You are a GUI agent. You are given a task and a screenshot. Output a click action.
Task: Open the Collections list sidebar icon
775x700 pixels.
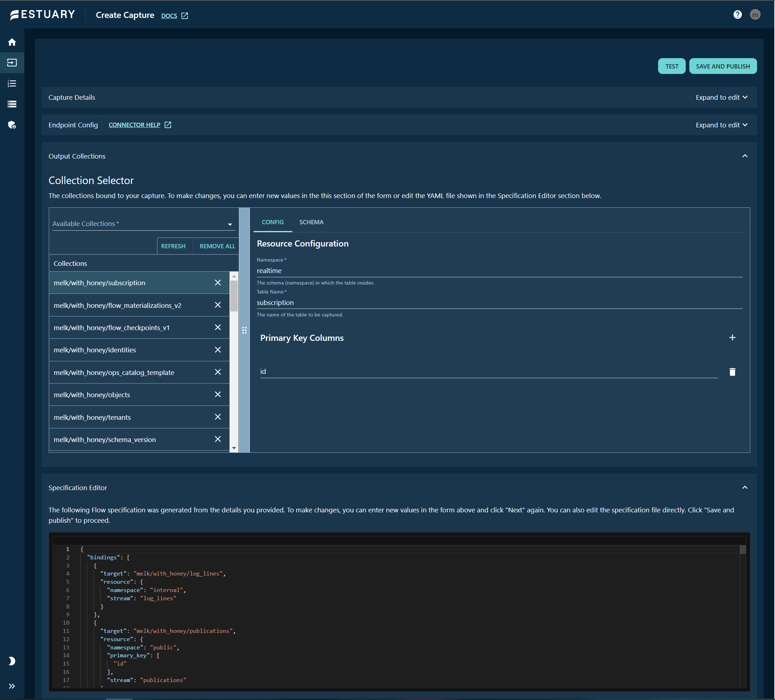tap(12, 84)
